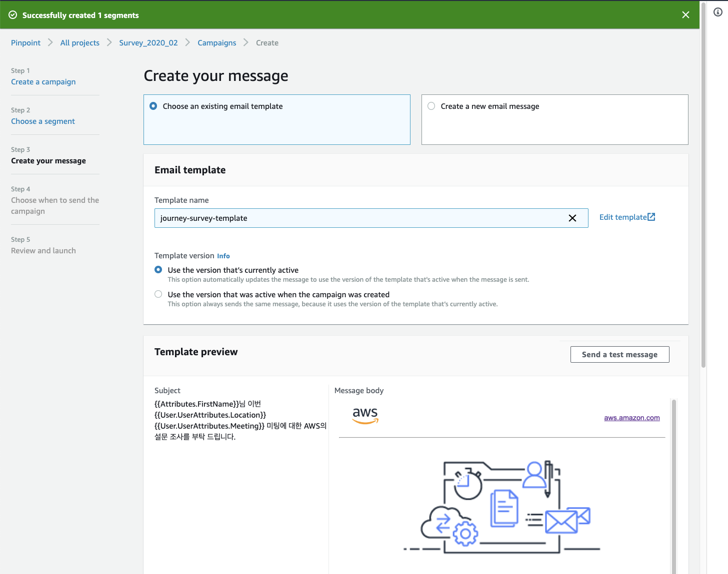Click Send a test message button
Viewport: 728px width, 574px height.
tap(619, 355)
